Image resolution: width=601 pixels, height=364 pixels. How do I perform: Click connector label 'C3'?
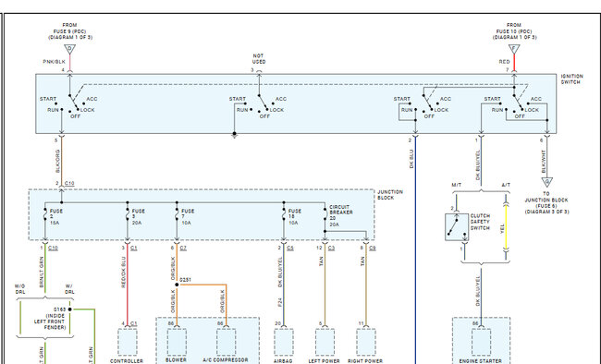tap(331, 249)
